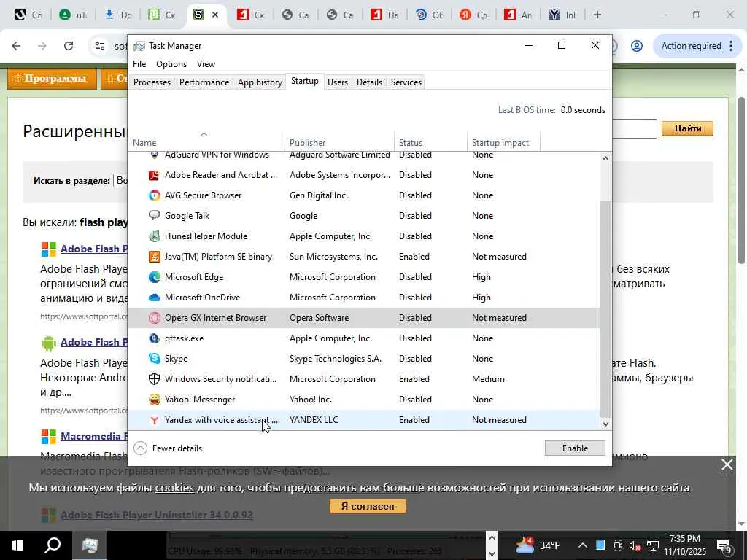Image resolution: width=747 pixels, height=560 pixels.
Task: Dismiss the cookies banner with X
Action: coord(727,464)
